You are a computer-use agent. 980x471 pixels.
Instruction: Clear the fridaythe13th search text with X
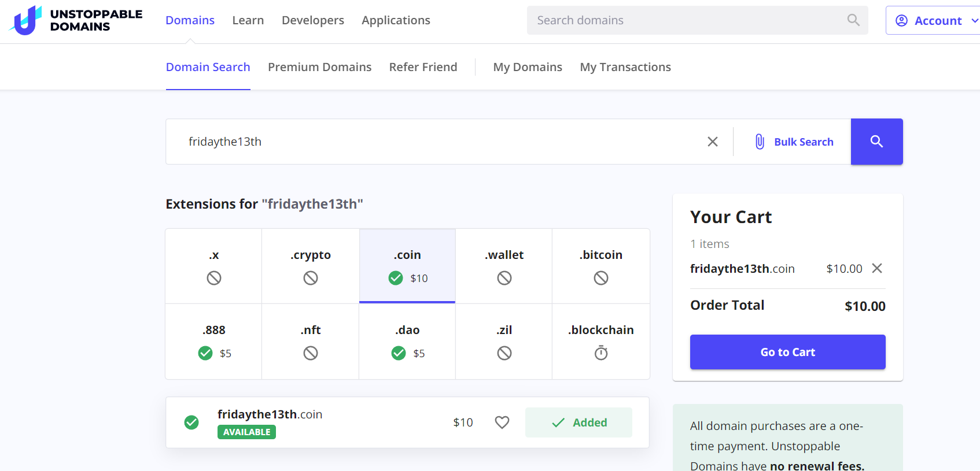click(x=713, y=142)
